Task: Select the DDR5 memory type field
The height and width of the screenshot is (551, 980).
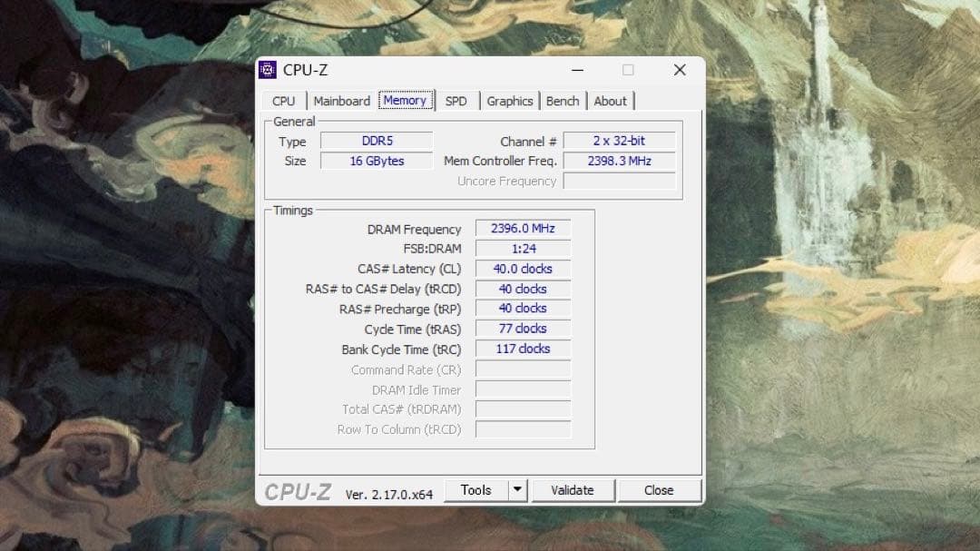Action: (377, 141)
